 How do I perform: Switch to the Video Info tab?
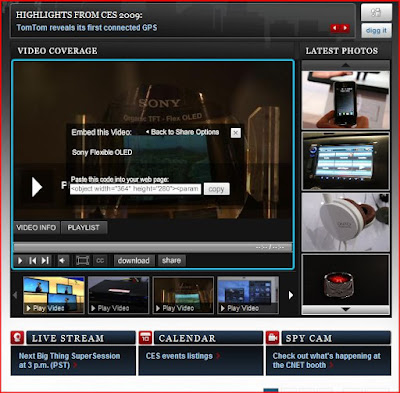point(36,228)
